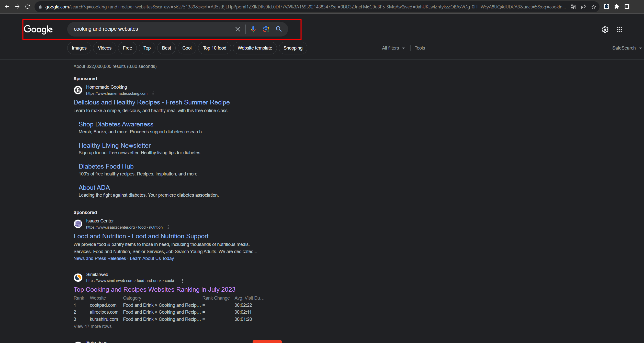This screenshot has height=343, width=644.
Task: Open the Shop Diabetes Awareness link
Action: pyautogui.click(x=116, y=124)
